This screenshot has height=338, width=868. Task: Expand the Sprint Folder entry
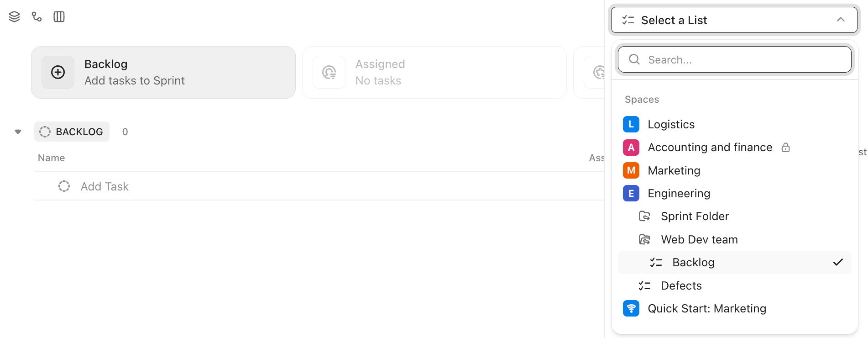coord(695,216)
